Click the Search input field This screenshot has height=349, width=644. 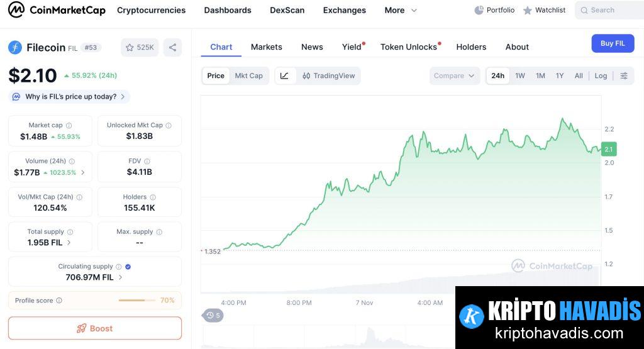point(609,10)
